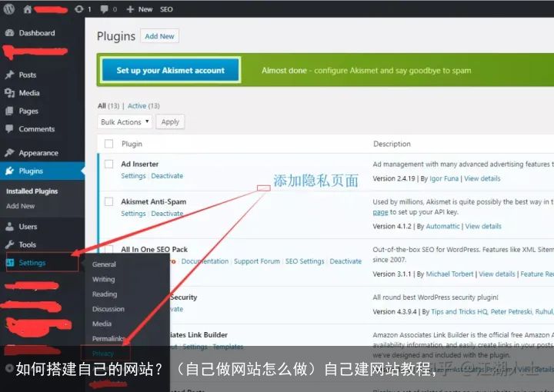Deactivate All In One SEO Pack
This screenshot has width=554, height=392.
click(345, 261)
